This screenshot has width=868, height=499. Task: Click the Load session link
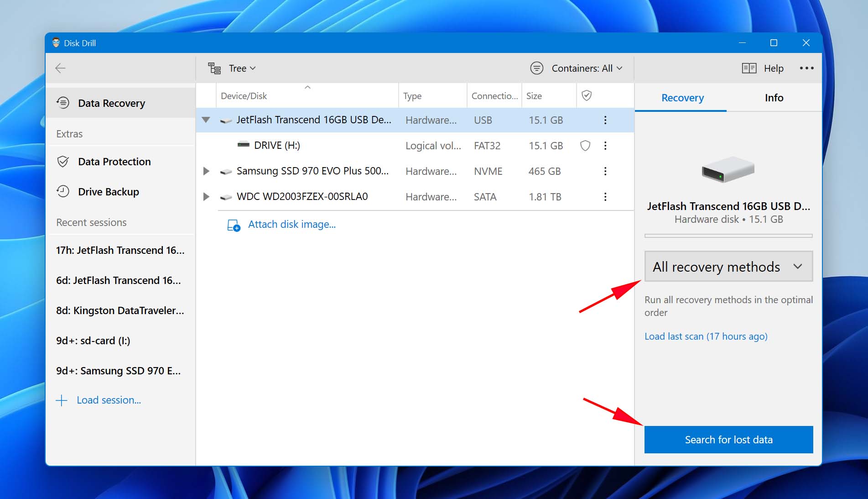coord(109,400)
